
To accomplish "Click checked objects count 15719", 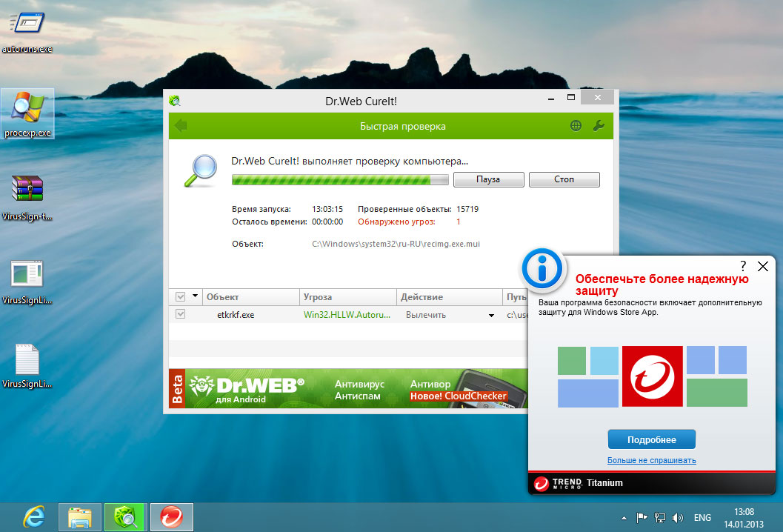I will (x=467, y=209).
